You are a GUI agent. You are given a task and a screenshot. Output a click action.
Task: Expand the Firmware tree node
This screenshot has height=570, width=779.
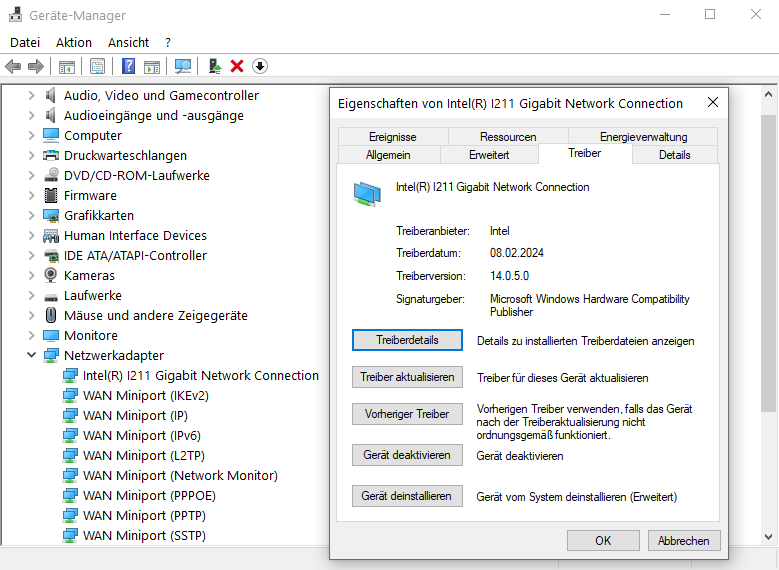point(31,195)
